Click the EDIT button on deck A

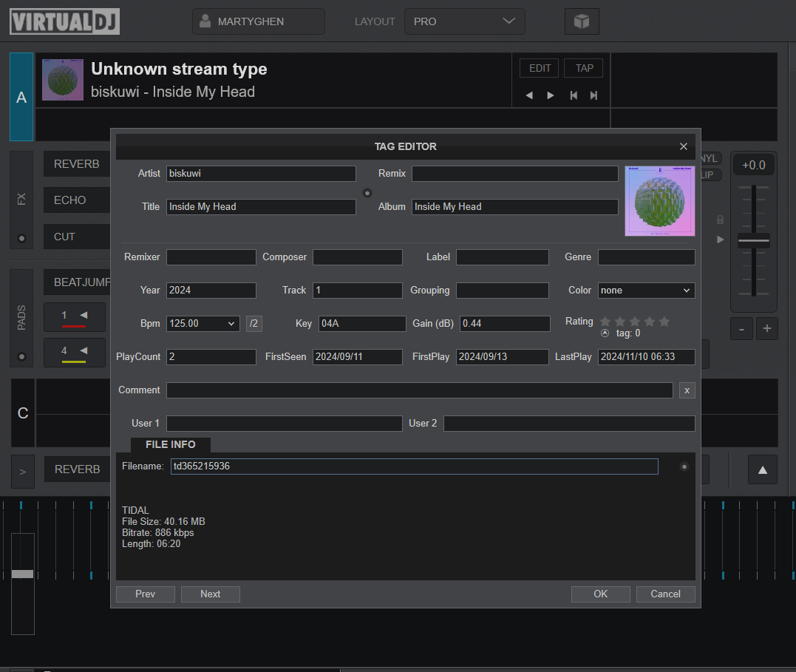539,68
